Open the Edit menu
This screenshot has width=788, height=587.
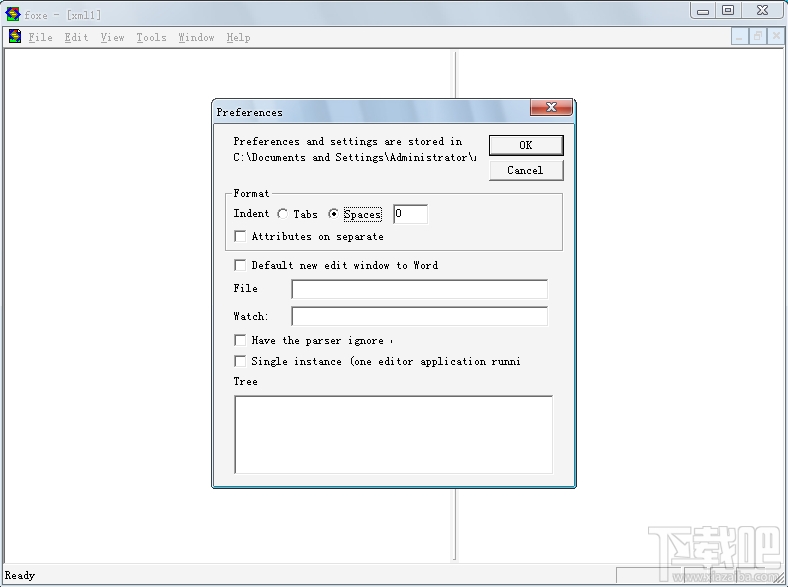76,37
